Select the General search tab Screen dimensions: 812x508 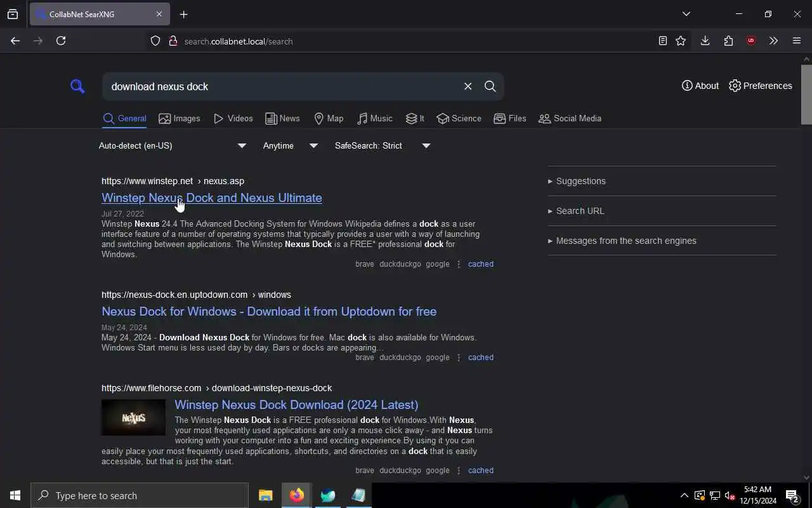tap(124, 119)
